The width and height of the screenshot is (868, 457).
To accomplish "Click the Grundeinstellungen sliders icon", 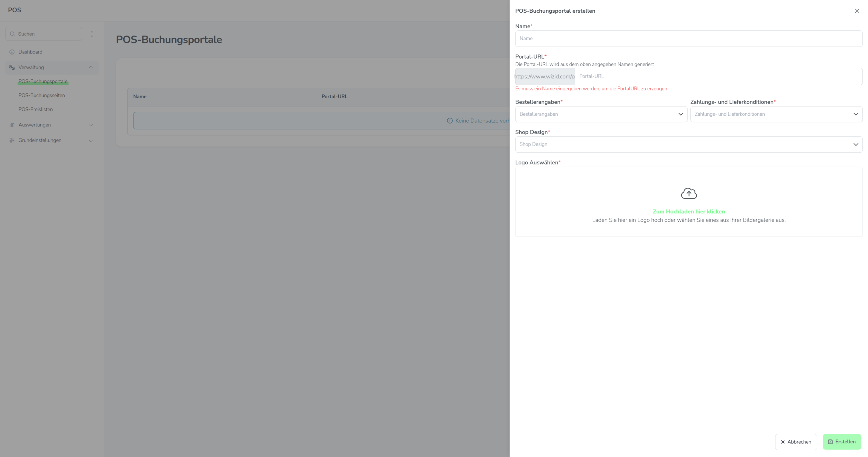I will pyautogui.click(x=12, y=140).
